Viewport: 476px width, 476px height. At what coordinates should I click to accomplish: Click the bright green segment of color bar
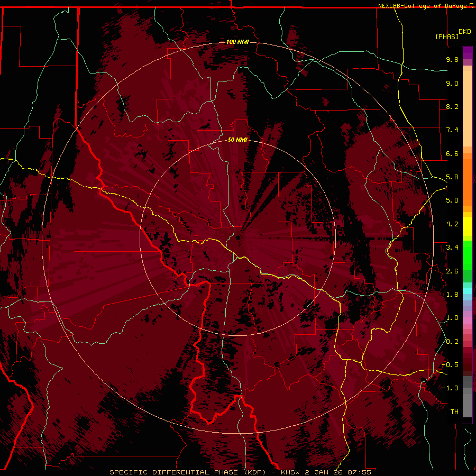click(x=467, y=255)
